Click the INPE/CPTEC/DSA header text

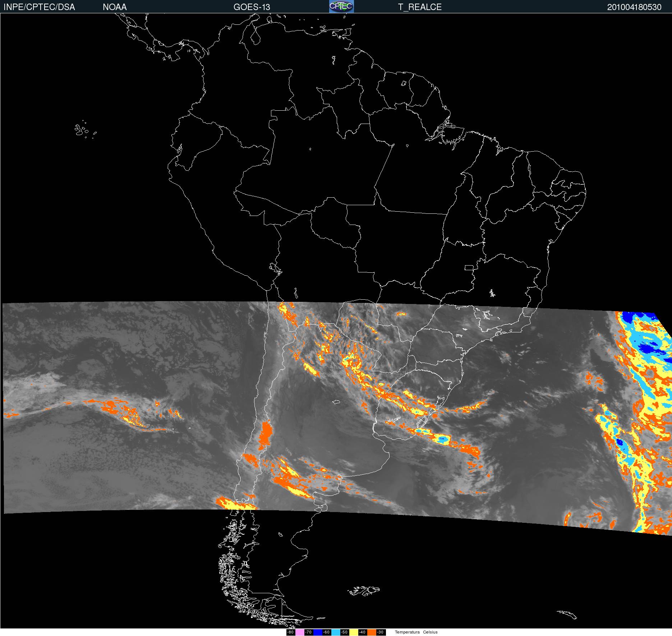(39, 7)
